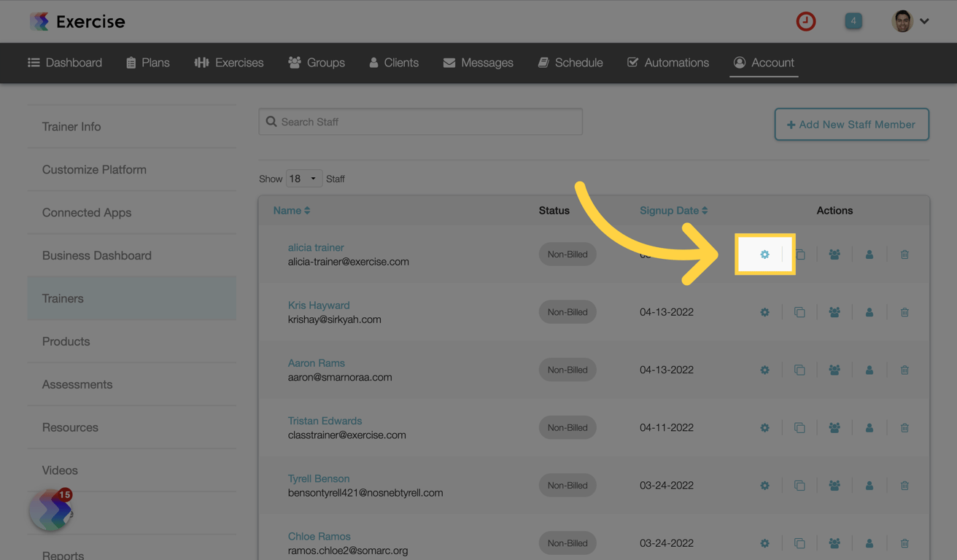Image resolution: width=957 pixels, height=560 pixels.
Task: Select Trainers in the sidebar
Action: coord(132,298)
